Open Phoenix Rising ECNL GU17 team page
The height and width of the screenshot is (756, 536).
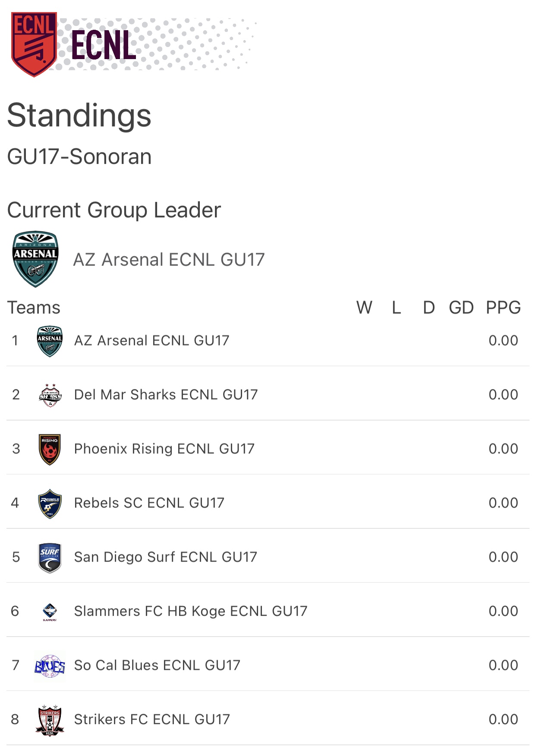click(164, 449)
